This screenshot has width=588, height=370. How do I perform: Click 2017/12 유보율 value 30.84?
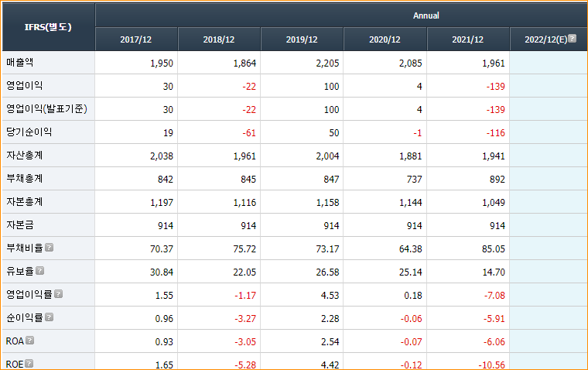(162, 272)
